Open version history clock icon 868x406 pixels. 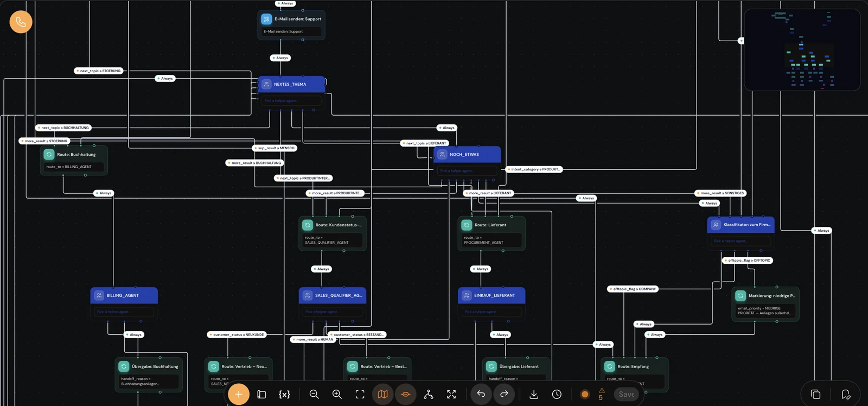pyautogui.click(x=557, y=395)
